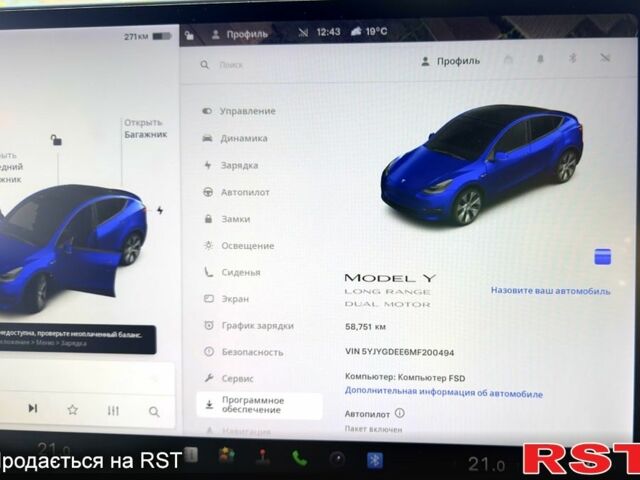Tap Открыть Багажник to open trunk

[145, 128]
